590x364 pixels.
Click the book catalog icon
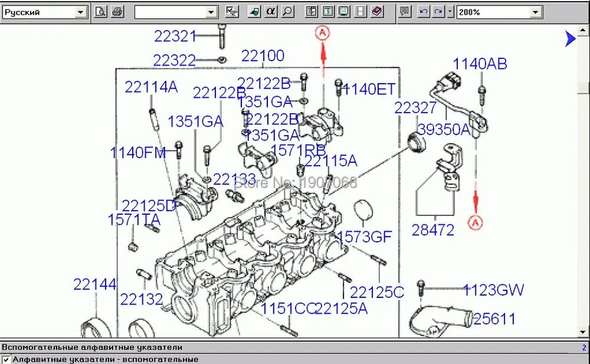coord(376,11)
